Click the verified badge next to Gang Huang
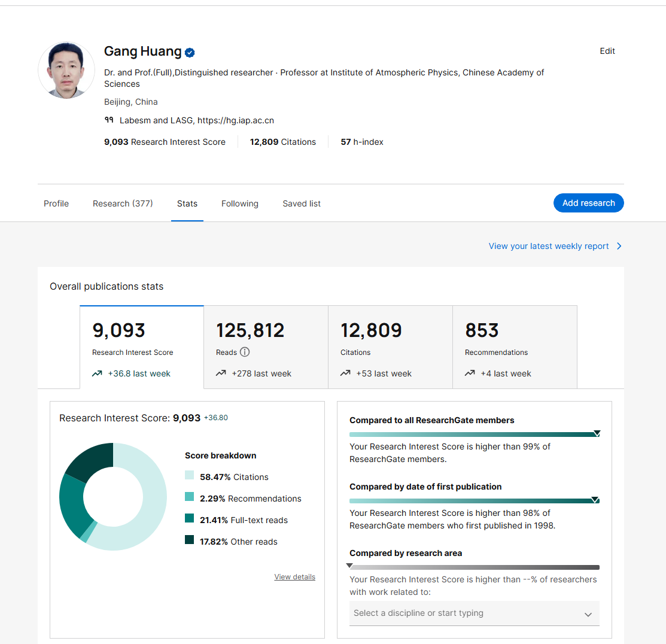 [x=190, y=53]
